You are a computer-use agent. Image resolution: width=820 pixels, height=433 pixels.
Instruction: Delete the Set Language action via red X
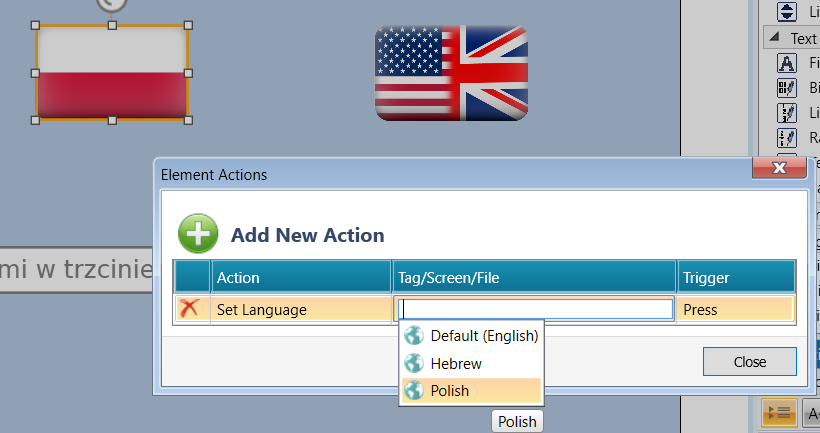[x=189, y=309]
